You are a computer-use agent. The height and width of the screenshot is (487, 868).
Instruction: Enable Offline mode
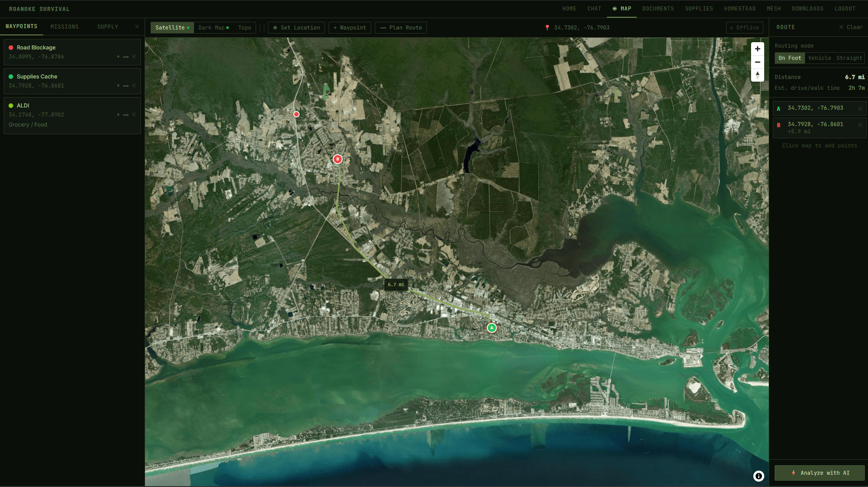click(x=744, y=28)
